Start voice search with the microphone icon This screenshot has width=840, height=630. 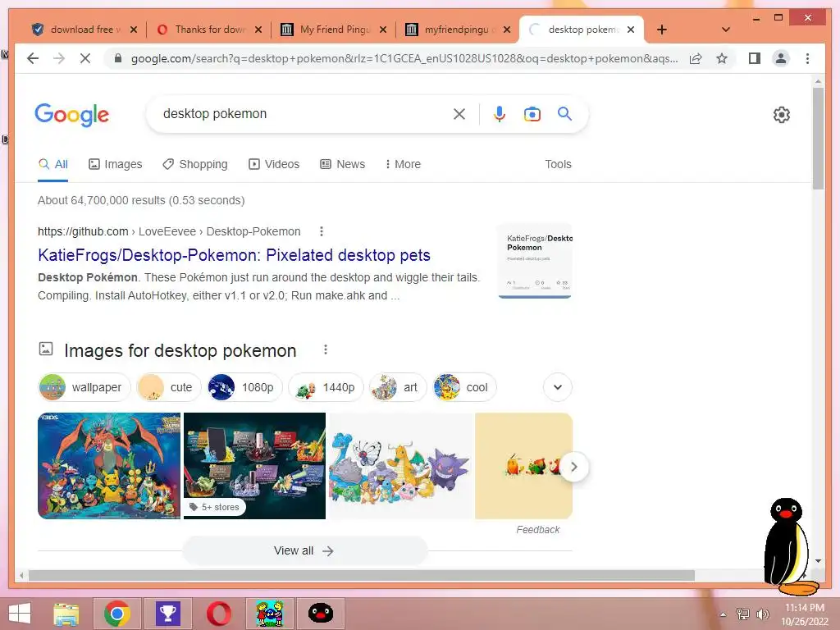500,113
